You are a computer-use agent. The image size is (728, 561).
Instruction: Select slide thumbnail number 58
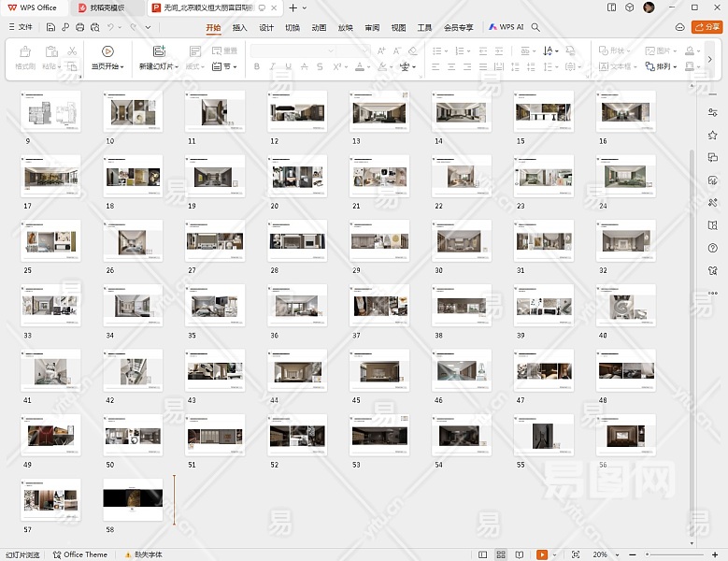coord(132,500)
